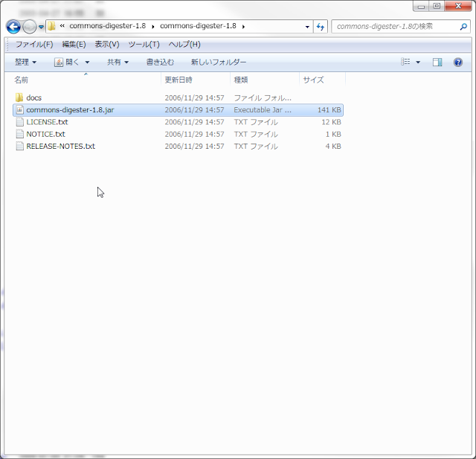The width and height of the screenshot is (476, 459).
Task: Click RELEASE-NOTES.txt file icon
Action: pyautogui.click(x=20, y=146)
